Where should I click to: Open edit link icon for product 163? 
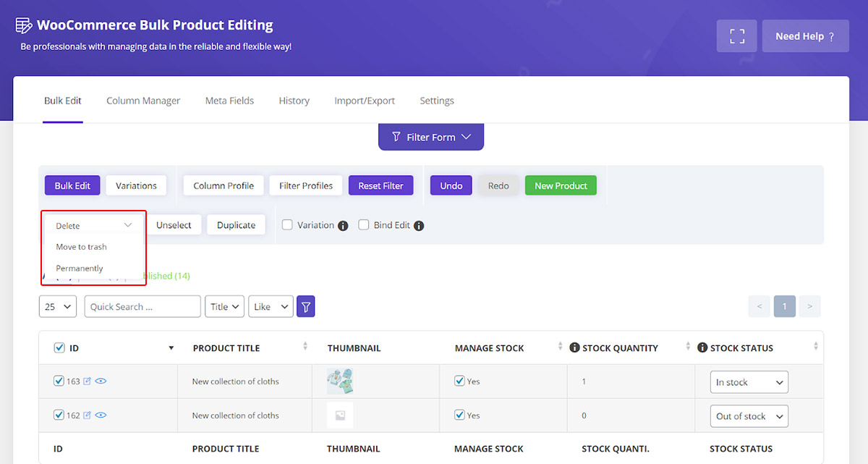[88, 381]
